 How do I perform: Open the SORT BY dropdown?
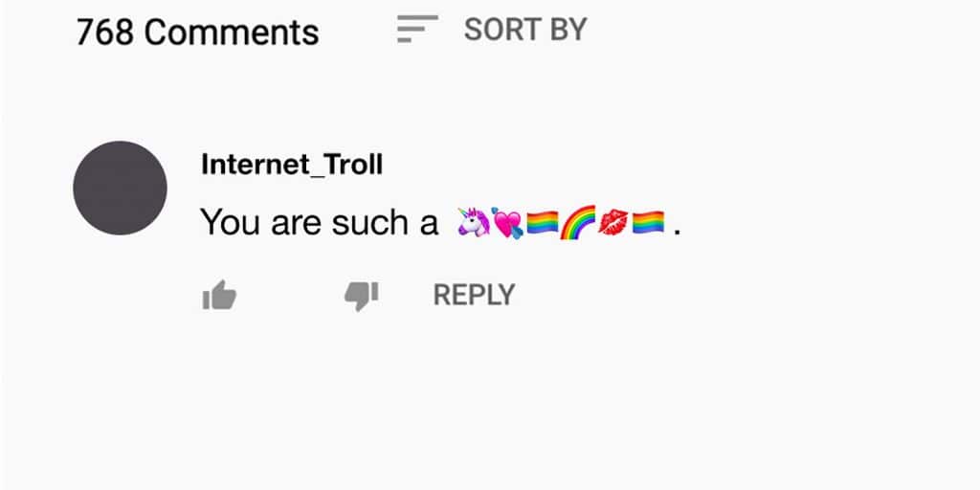(x=492, y=30)
